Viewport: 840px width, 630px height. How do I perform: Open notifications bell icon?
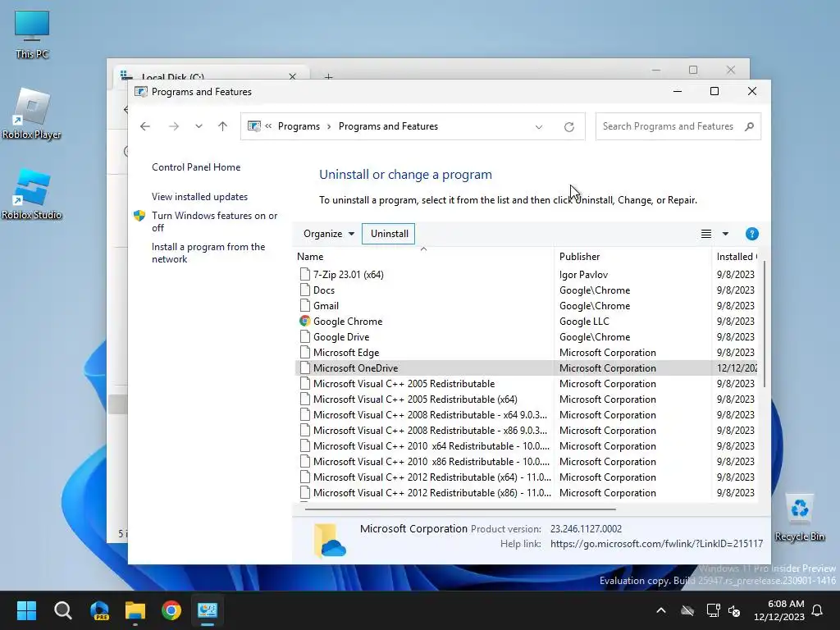click(818, 610)
